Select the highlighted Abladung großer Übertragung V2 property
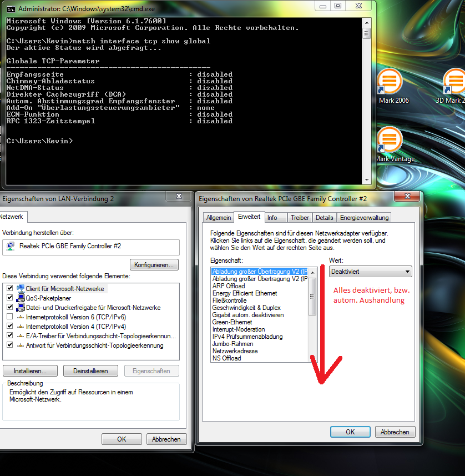This screenshot has height=476, width=465. (260, 272)
